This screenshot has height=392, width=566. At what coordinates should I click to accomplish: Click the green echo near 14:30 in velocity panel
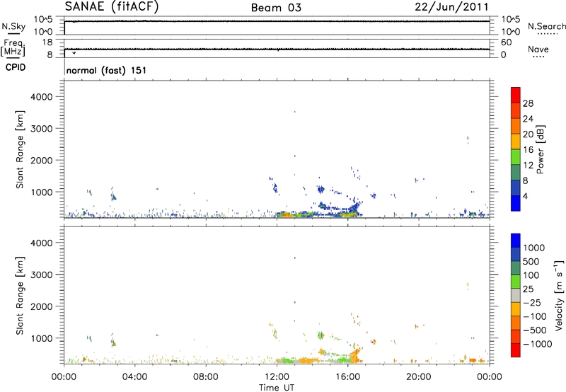pos(320,335)
